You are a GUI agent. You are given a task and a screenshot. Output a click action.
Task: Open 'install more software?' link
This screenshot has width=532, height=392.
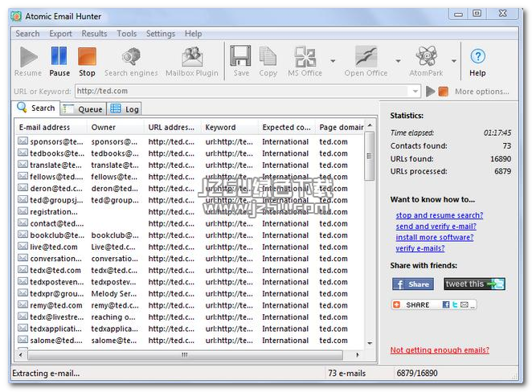(x=435, y=237)
